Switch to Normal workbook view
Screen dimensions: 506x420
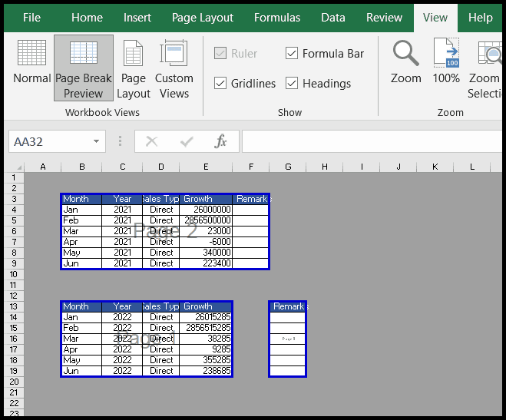point(31,61)
